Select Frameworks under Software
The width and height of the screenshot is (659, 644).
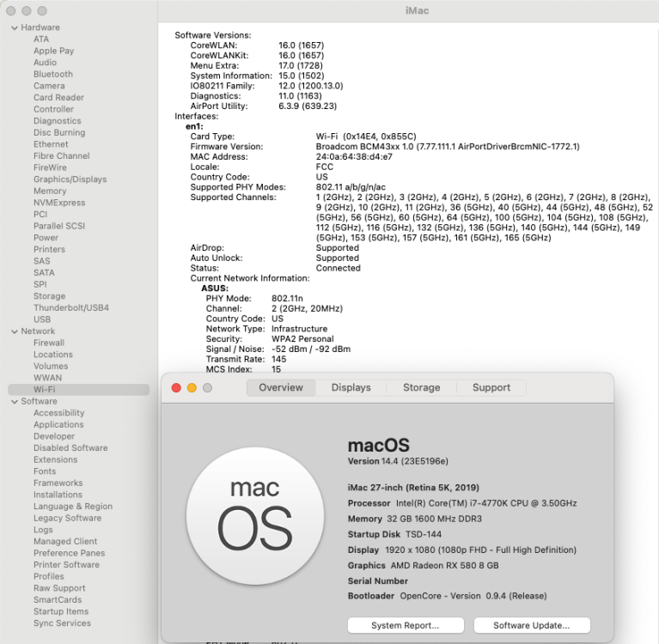point(58,483)
